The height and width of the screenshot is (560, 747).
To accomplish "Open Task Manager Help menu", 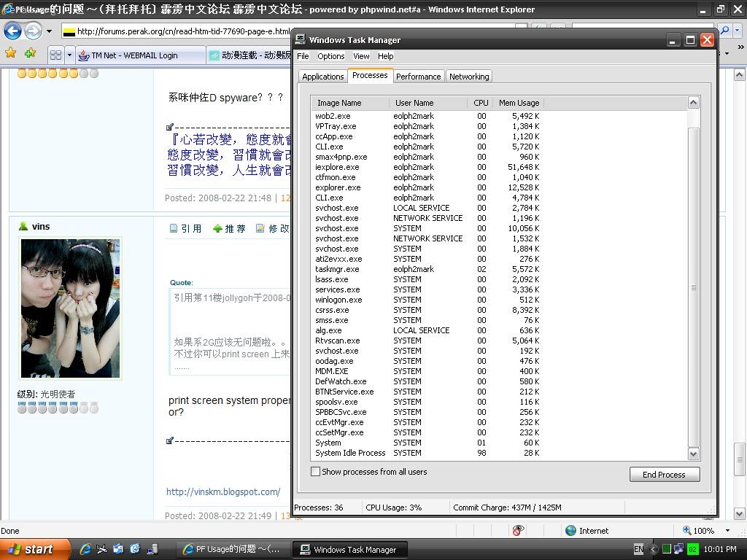I will tap(385, 56).
